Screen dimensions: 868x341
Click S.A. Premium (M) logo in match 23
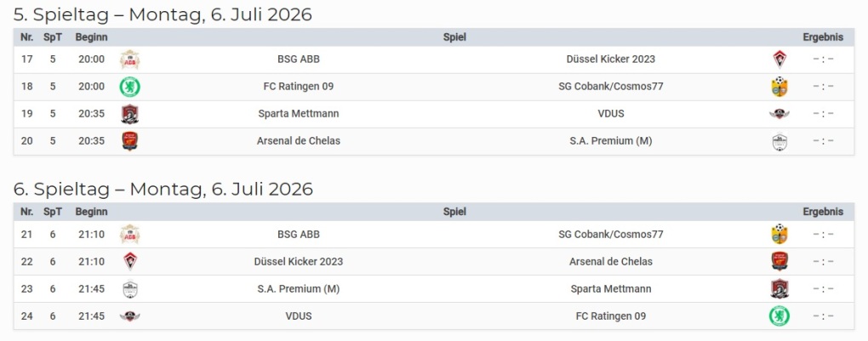tap(130, 289)
